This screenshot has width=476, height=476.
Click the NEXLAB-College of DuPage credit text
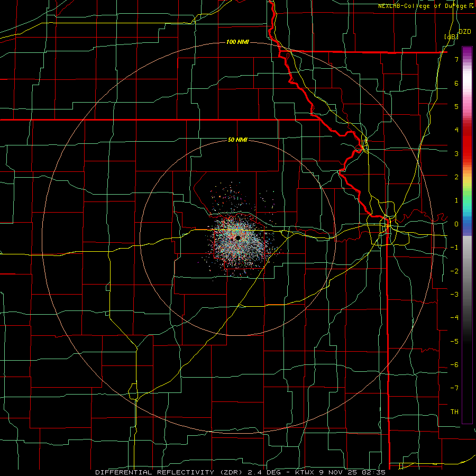click(x=423, y=6)
